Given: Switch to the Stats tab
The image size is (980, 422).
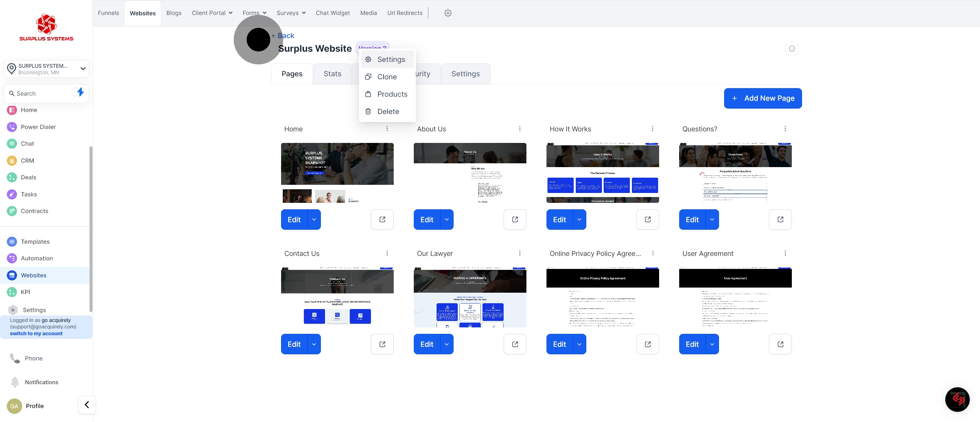Looking at the screenshot, I should (332, 74).
